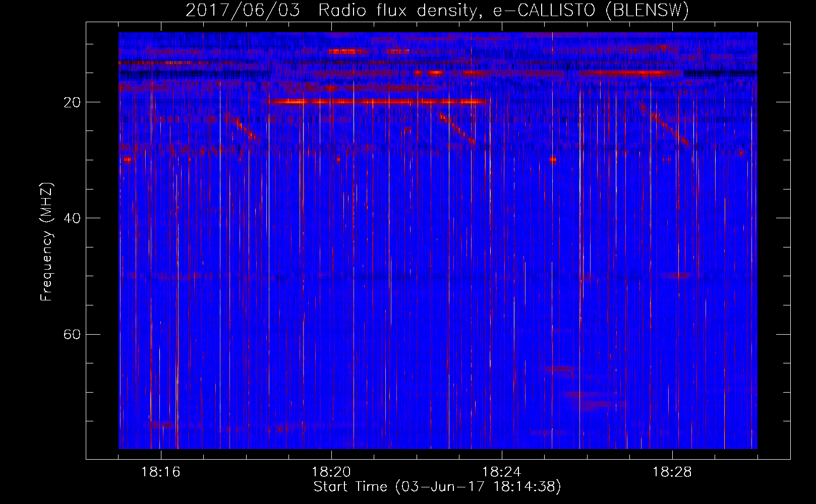The height and width of the screenshot is (504, 816).
Task: Click the 'Frequency (MHZ)' axis label
Action: coord(46,242)
